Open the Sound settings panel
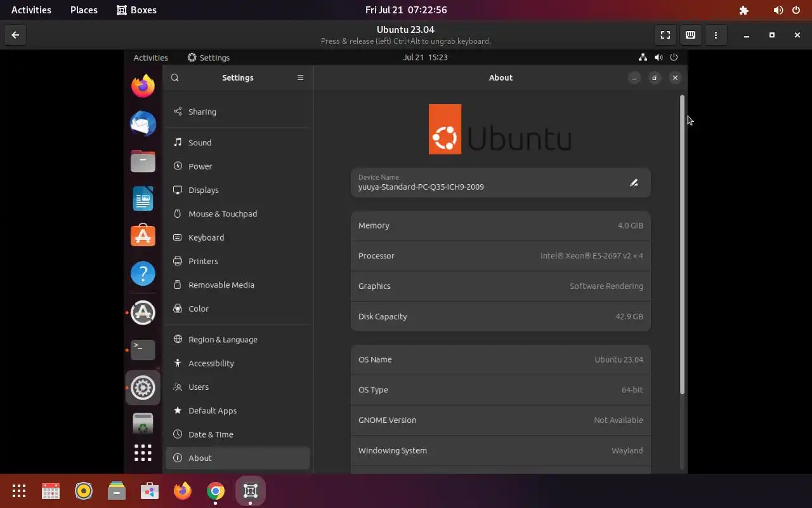Viewport: 812px width, 508px height. 238,143
